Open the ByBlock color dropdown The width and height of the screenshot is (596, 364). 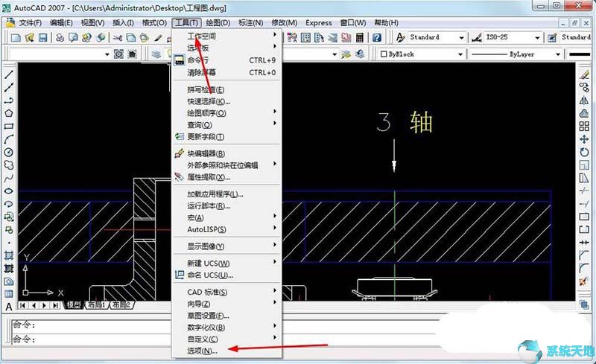point(460,54)
